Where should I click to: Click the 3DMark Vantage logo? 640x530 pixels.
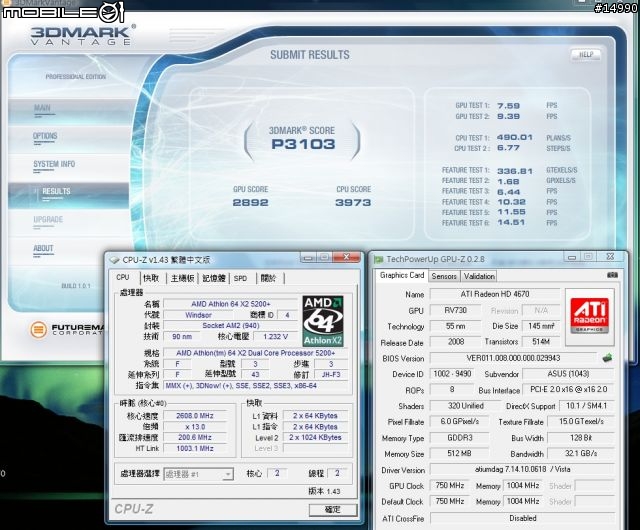[83, 35]
